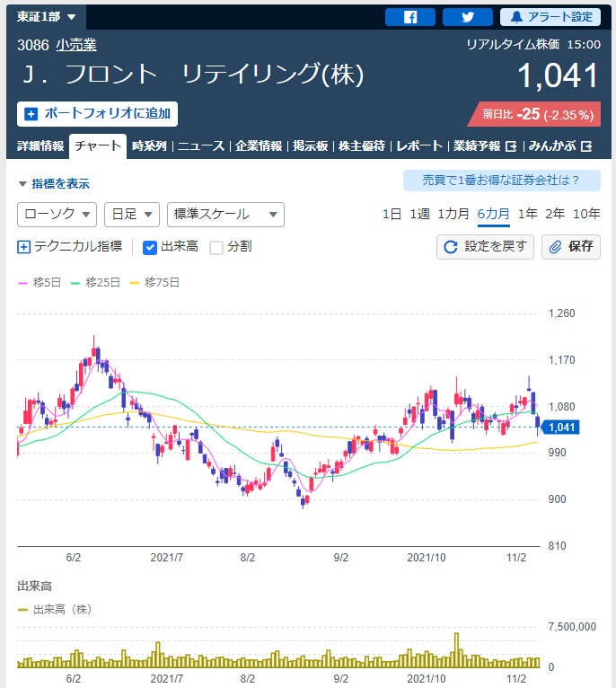Viewport: 616px width, 688px height.
Task: Open the 日足 interval dropdown
Action: coord(132,215)
